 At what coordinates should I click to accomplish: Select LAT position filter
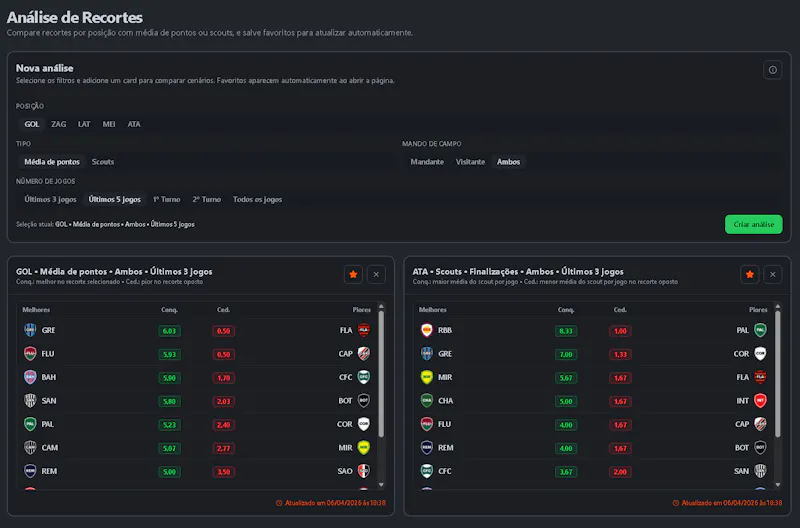click(84, 124)
